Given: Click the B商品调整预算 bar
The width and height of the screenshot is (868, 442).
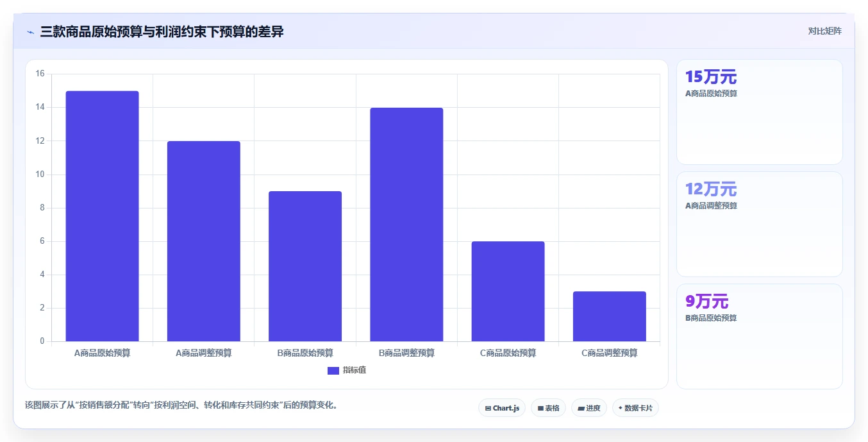Looking at the screenshot, I should 406,225.
